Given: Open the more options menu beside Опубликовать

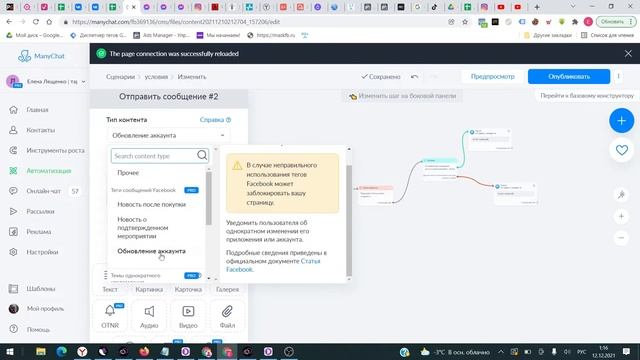Looking at the screenshot, I should coord(618,76).
